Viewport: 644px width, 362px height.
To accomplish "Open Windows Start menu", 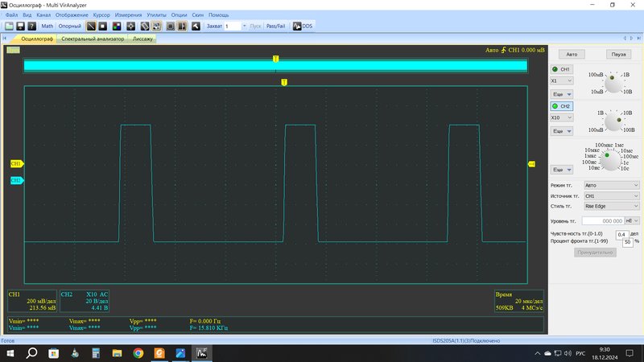I will [x=10, y=353].
